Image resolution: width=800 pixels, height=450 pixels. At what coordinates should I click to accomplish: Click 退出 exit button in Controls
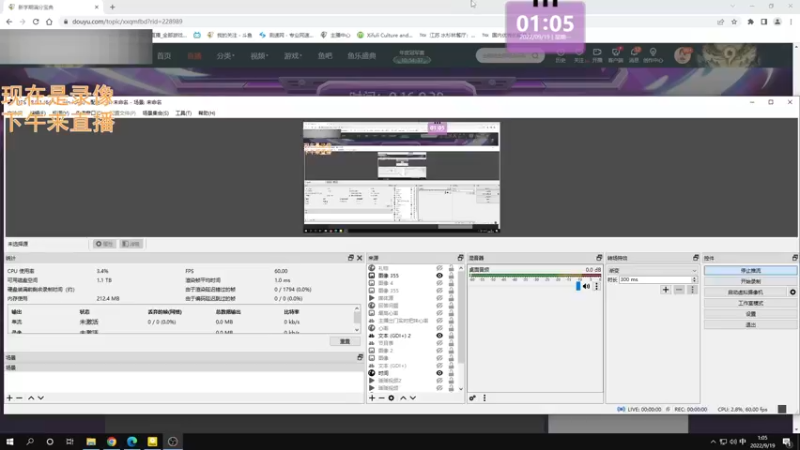[750, 324]
